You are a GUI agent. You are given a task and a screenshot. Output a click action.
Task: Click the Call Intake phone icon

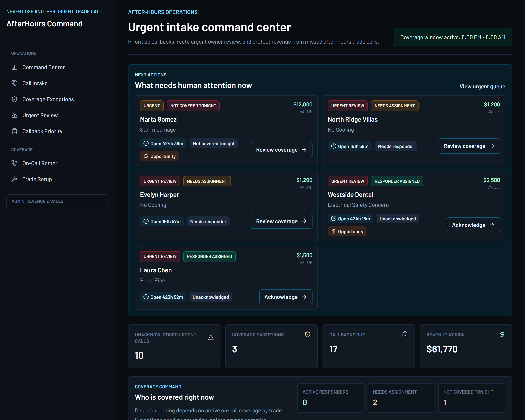coord(14,83)
